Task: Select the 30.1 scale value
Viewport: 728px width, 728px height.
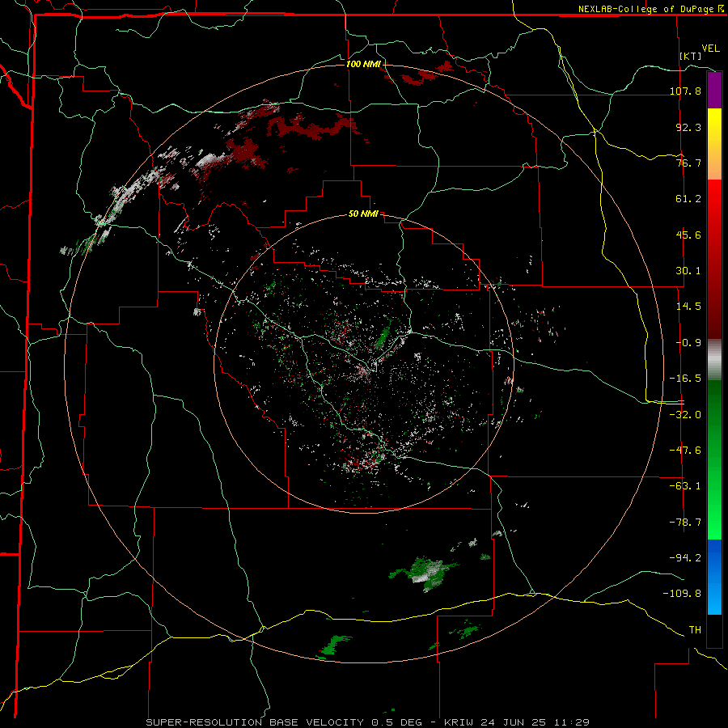Action: (688, 271)
